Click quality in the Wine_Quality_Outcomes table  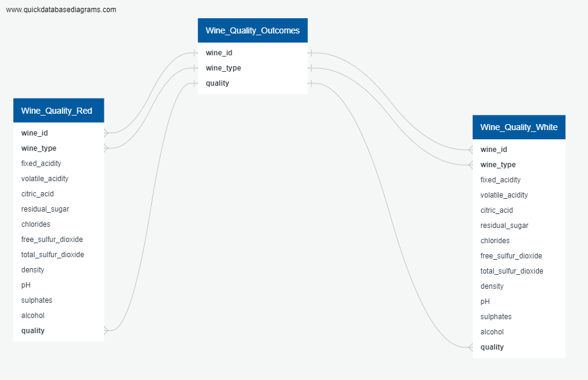[217, 83]
